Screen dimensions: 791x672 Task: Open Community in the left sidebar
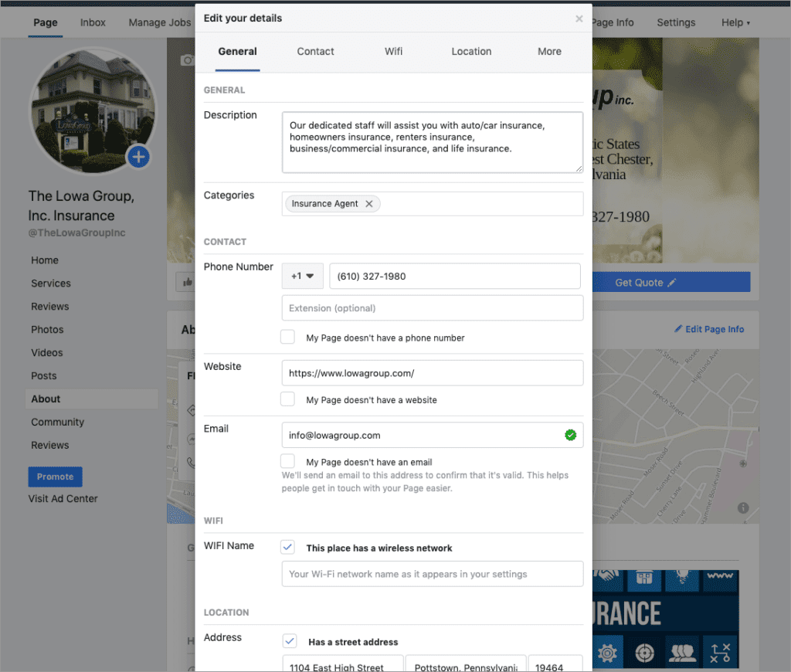(57, 423)
